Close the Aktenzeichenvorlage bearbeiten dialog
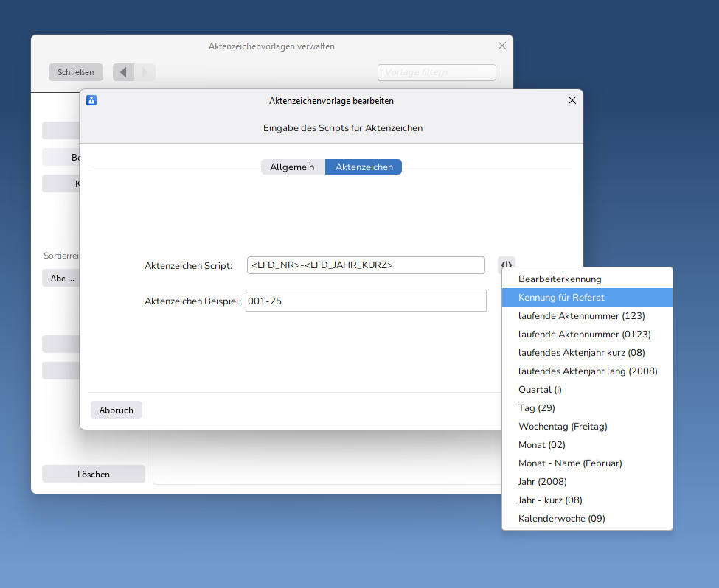The height and width of the screenshot is (588, 719). (x=572, y=100)
